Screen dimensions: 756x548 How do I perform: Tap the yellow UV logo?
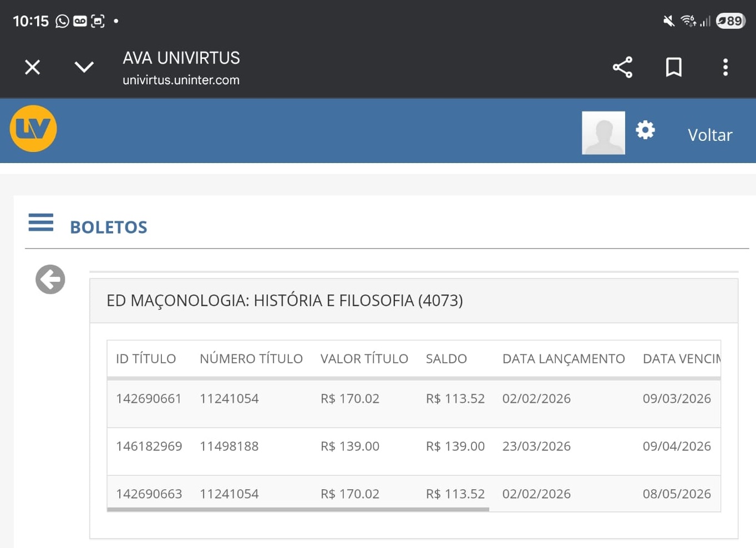[x=33, y=129]
